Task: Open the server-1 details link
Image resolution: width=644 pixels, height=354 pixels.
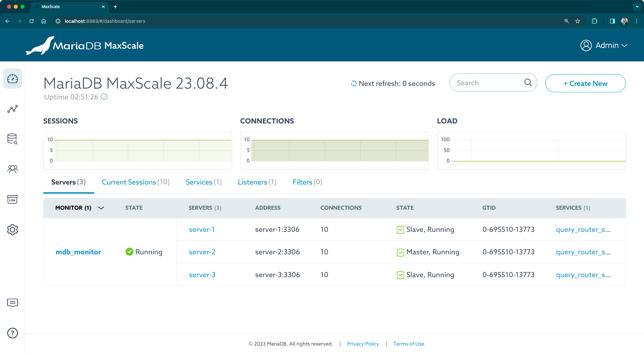Action: click(202, 229)
